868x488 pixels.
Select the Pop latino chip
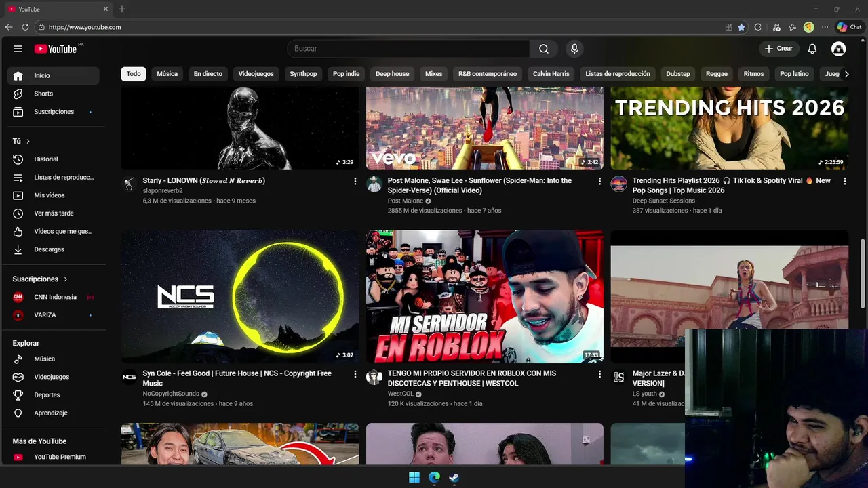click(794, 74)
